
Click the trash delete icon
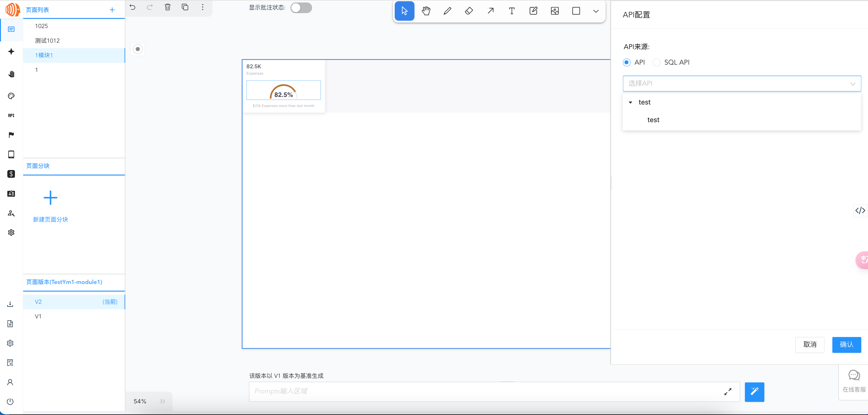tap(167, 7)
